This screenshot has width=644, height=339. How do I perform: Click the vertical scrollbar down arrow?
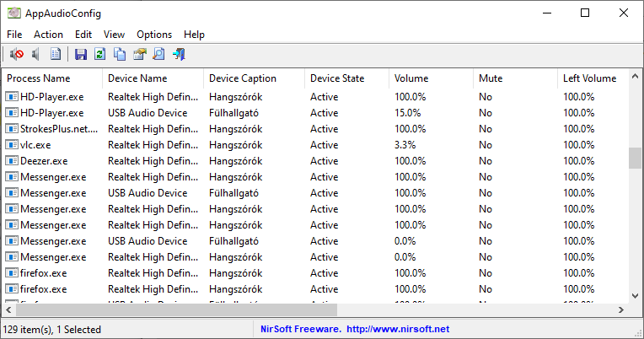click(x=635, y=295)
